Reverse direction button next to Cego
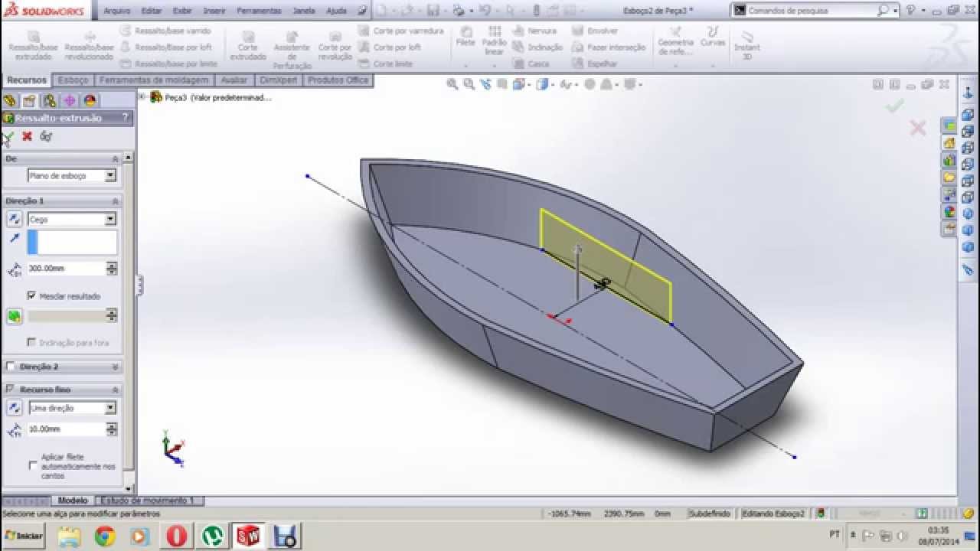Viewport: 980px width, 551px height. [15, 219]
